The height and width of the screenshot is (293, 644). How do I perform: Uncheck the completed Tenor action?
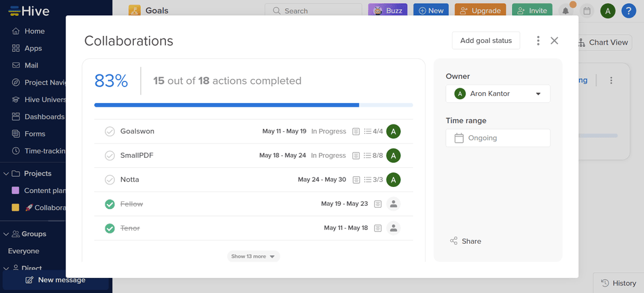coord(110,228)
